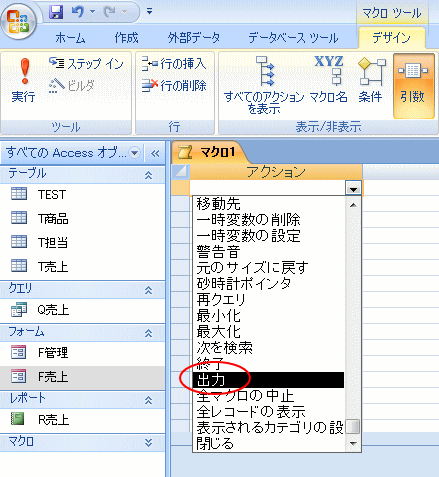
Task: Open the Office button menu
Action: coord(19,21)
